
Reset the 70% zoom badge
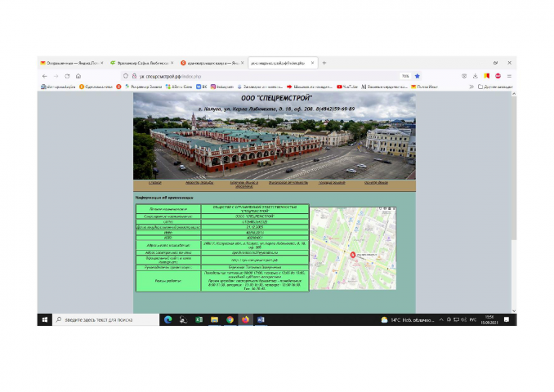click(x=405, y=76)
